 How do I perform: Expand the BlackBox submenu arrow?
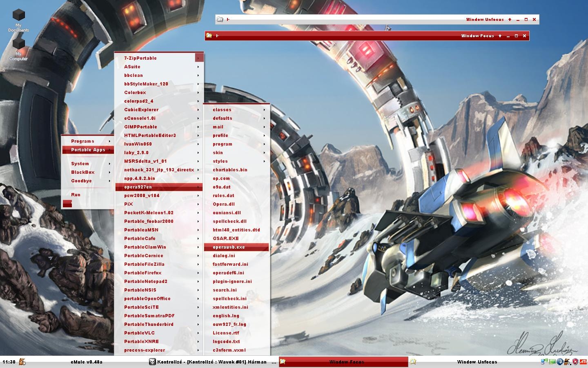[109, 173]
